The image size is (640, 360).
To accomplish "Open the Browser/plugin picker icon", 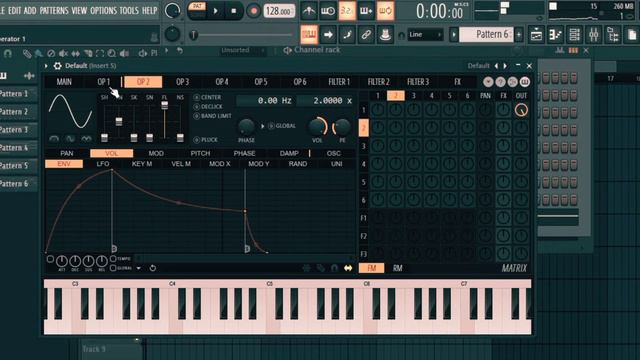I will click(613, 35).
